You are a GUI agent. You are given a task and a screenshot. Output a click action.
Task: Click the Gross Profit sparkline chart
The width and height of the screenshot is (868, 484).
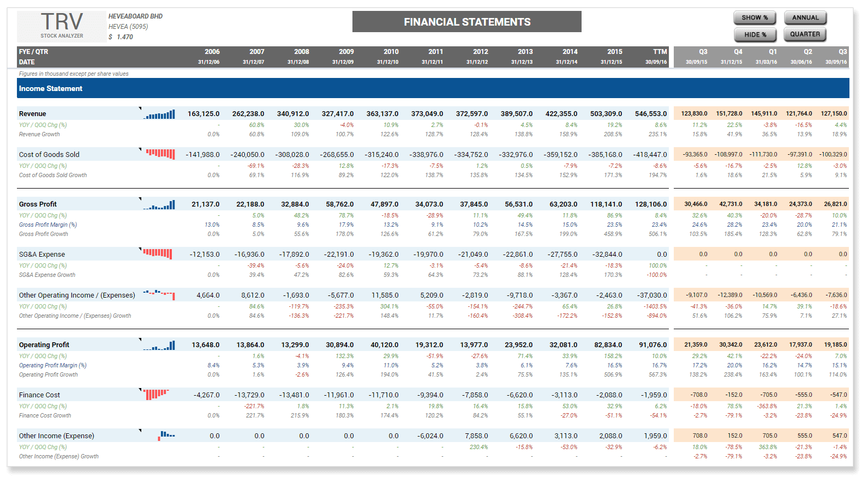coord(159,204)
